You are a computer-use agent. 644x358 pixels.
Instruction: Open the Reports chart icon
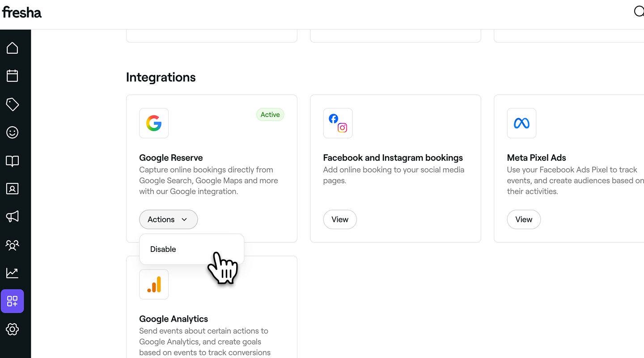13,273
